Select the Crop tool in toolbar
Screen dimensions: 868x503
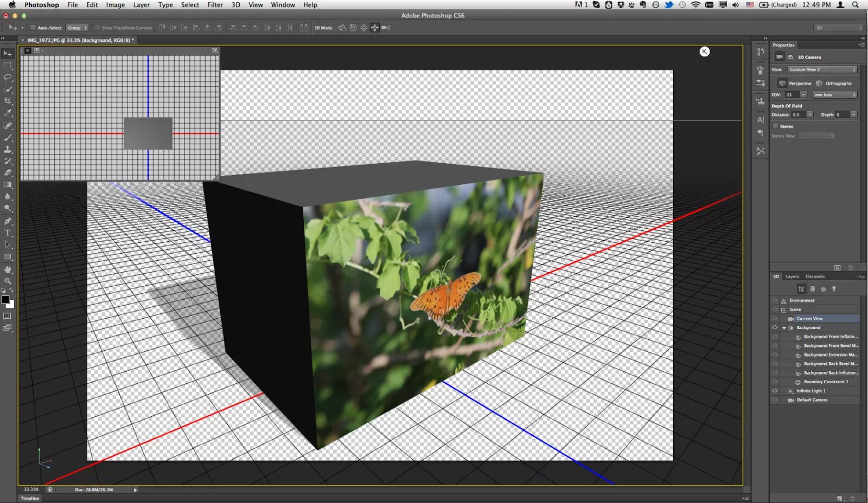[x=8, y=101]
